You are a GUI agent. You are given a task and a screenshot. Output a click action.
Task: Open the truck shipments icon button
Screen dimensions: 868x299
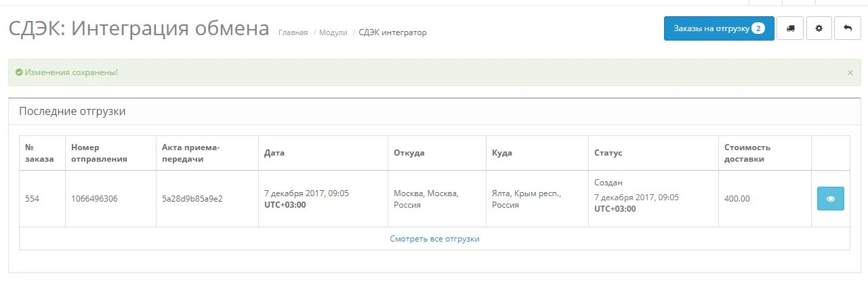(x=790, y=28)
